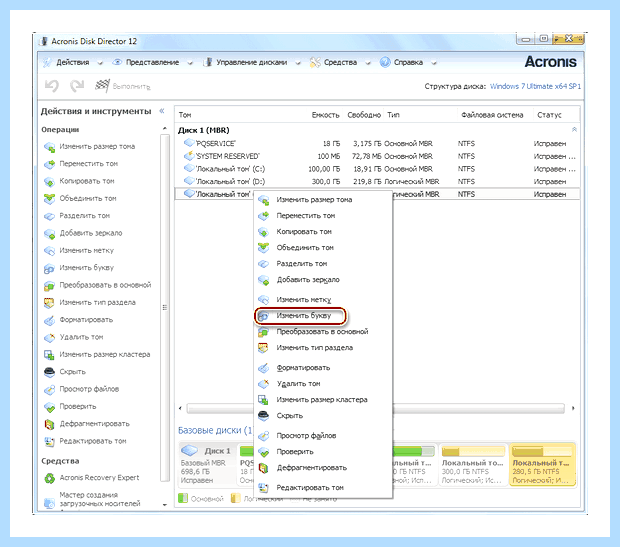This screenshot has height=547, width=620.
Task: Click 'Мастер создания загрузочных носителей' icon
Action: click(x=49, y=503)
